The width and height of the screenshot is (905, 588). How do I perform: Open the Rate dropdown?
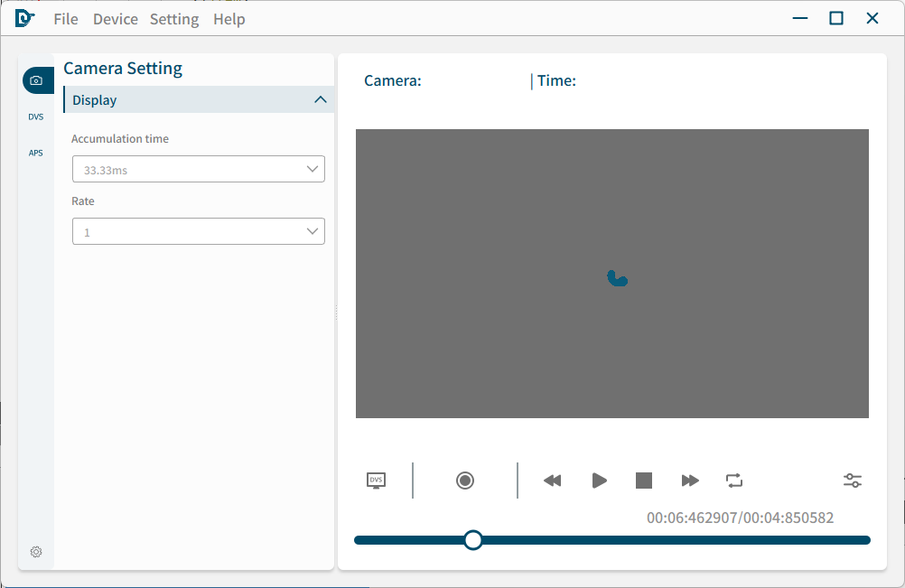click(198, 232)
